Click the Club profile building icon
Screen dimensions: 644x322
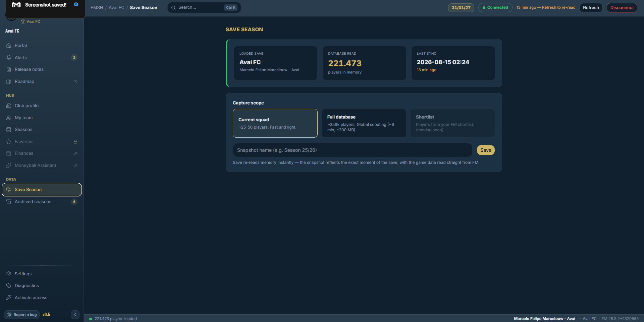[9, 106]
